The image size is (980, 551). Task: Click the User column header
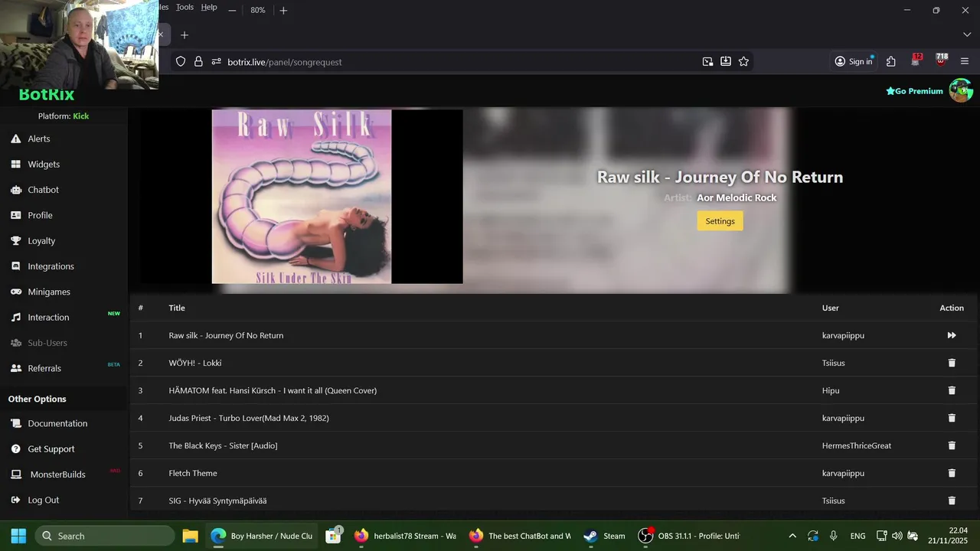tap(831, 308)
